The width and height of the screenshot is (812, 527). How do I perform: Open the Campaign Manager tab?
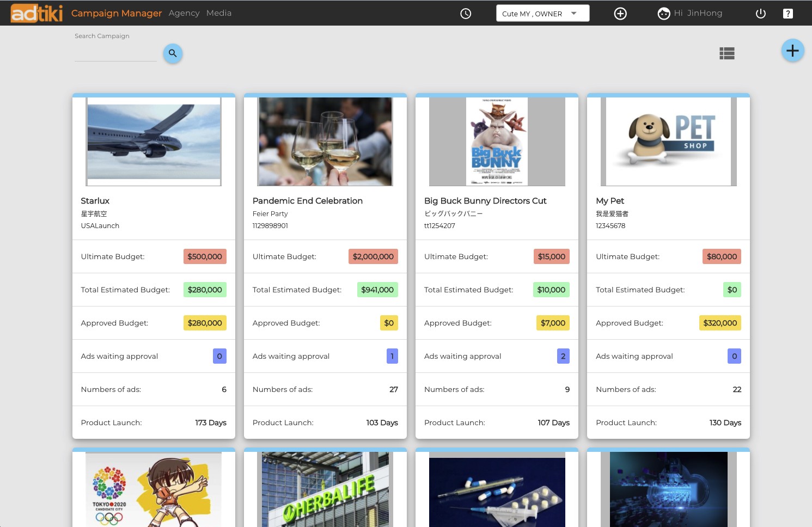117,13
